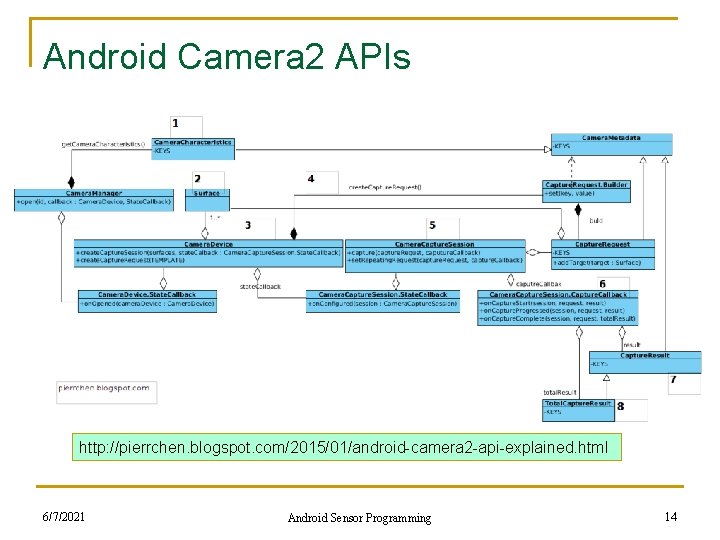Click the CameraDevice class name

click(x=208, y=244)
